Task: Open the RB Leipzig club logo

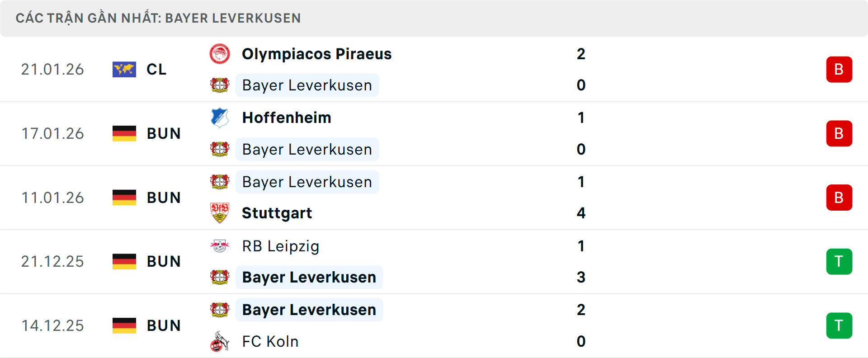Action: coord(220,246)
